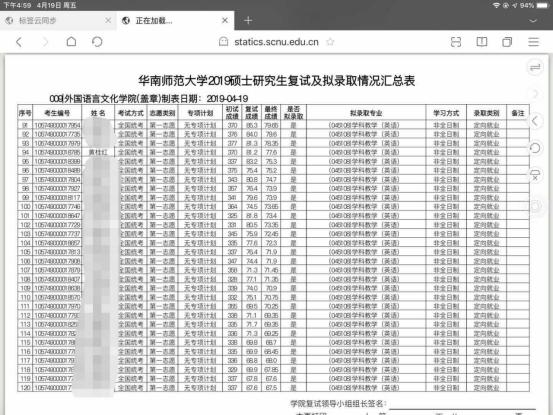
Task: Open a new tab with the plus button
Action: pos(248,20)
